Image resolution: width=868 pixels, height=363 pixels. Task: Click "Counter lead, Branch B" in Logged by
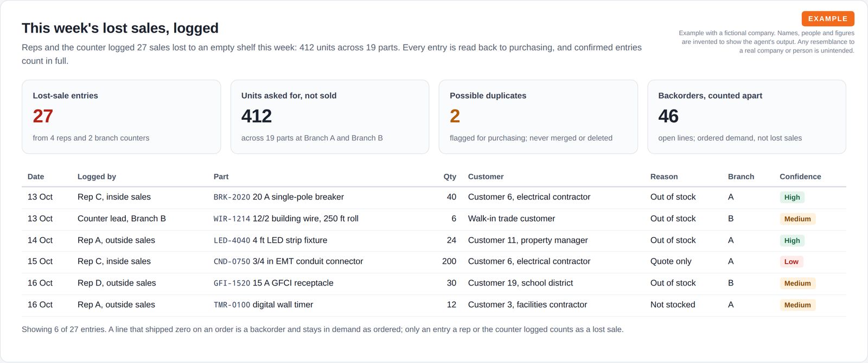122,218
